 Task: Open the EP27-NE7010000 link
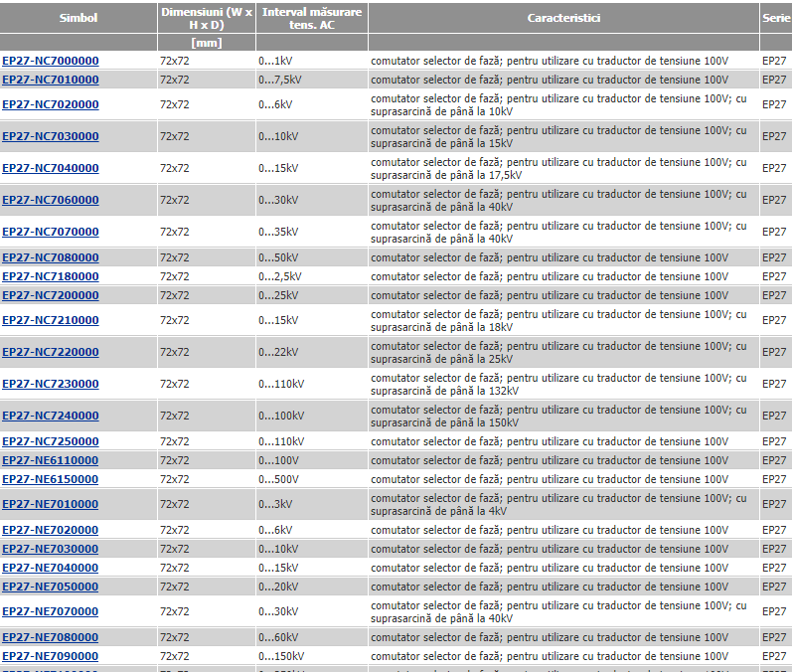pyautogui.click(x=51, y=504)
